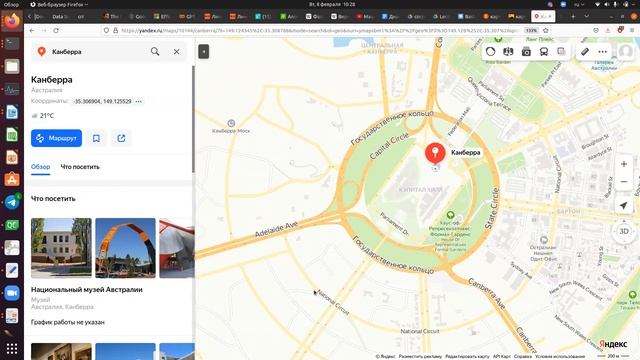This screenshot has width=640, height=360.
Task: Zoom in with the plus button
Action: [x=624, y=164]
